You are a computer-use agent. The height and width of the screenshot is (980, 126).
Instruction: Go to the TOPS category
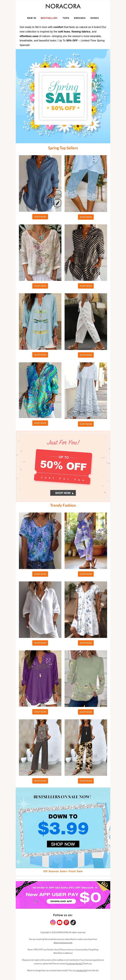pyautogui.click(x=66, y=18)
